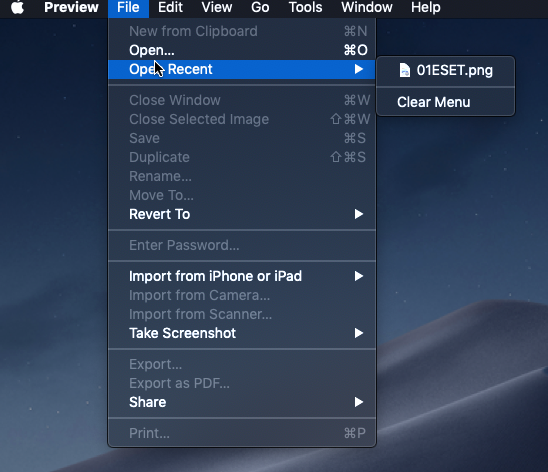
Task: Open recent file 01ESET.png
Action: (446, 71)
